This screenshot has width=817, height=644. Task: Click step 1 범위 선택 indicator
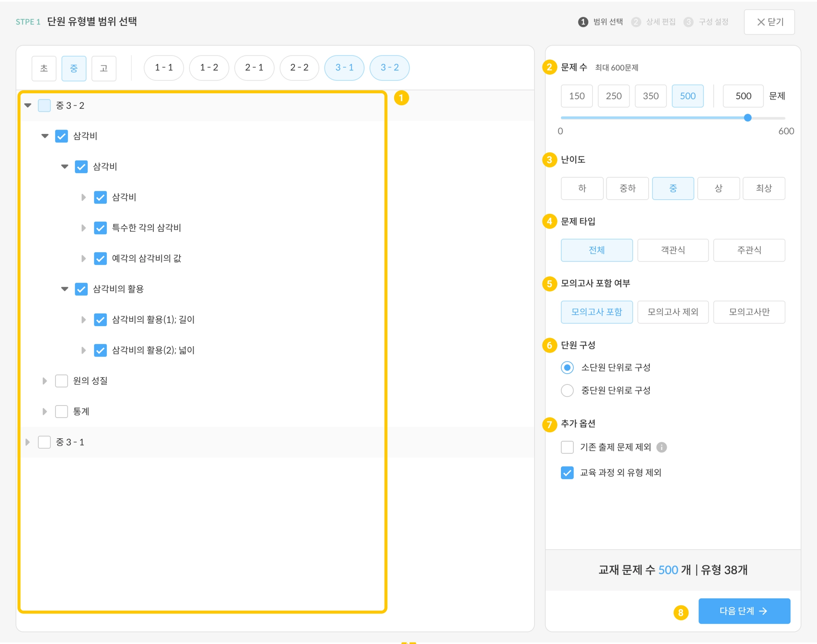click(x=601, y=22)
